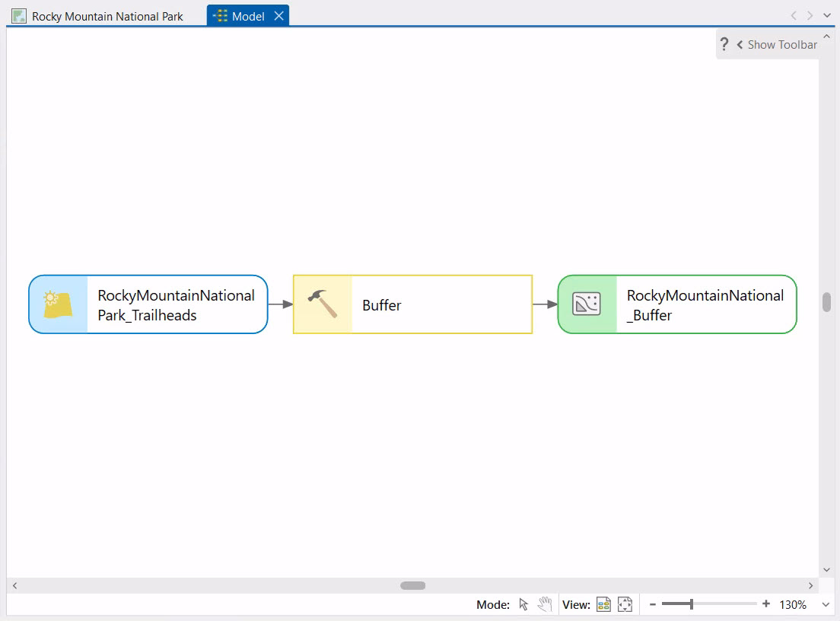Viewport: 840px width, 621px height.
Task: Open the view tabs list dropdown
Action: click(826, 15)
